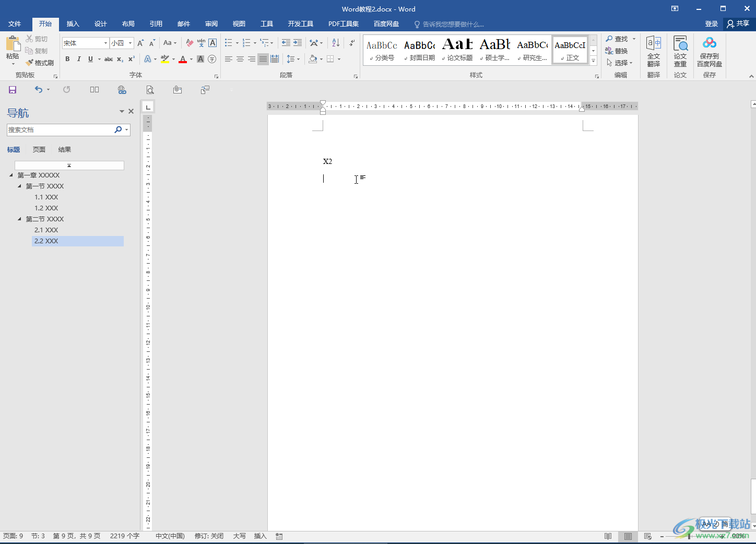The width and height of the screenshot is (756, 544).
Task: Click print preview magnifier icon
Action: click(x=150, y=90)
